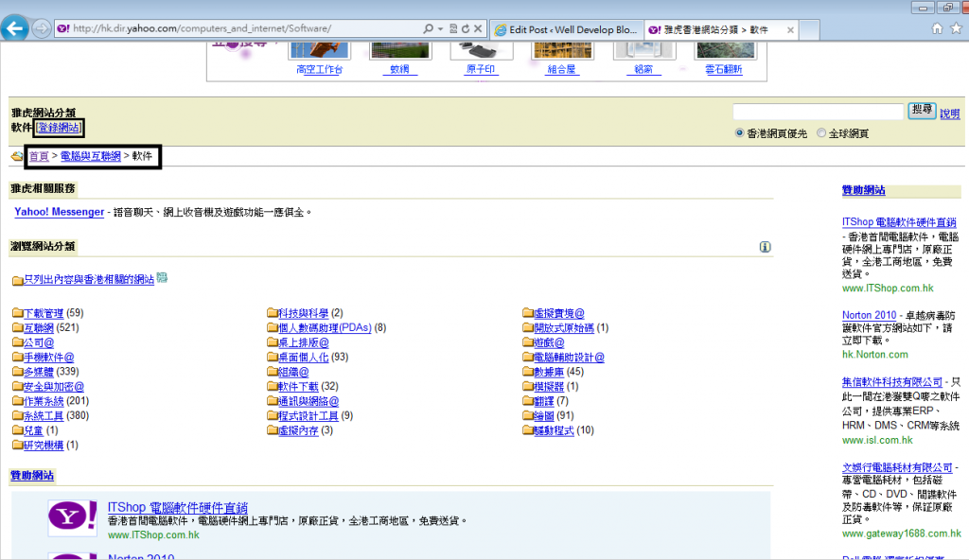Click the browser Forward arrow button
This screenshot has width=969, height=560.
[x=41, y=28]
